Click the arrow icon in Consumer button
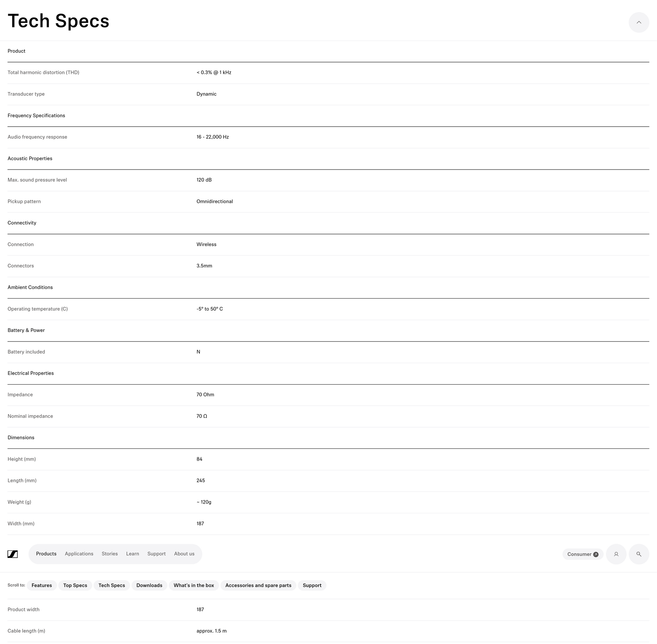 tap(596, 555)
